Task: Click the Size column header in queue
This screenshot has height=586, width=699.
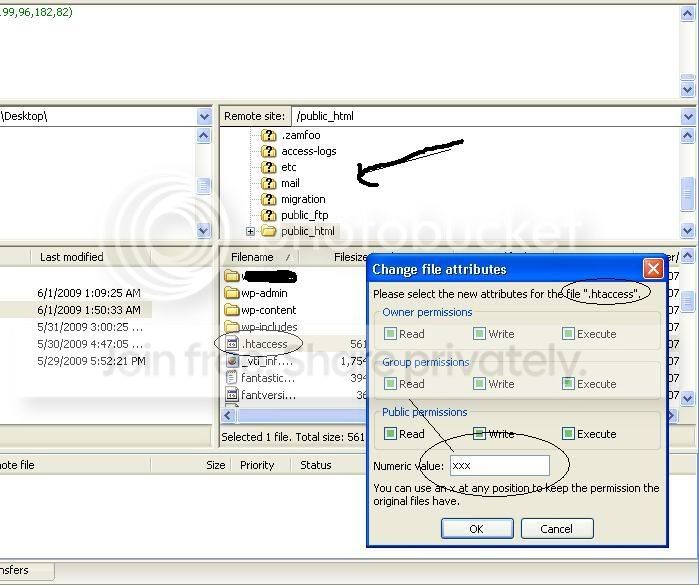Action: [x=192, y=465]
